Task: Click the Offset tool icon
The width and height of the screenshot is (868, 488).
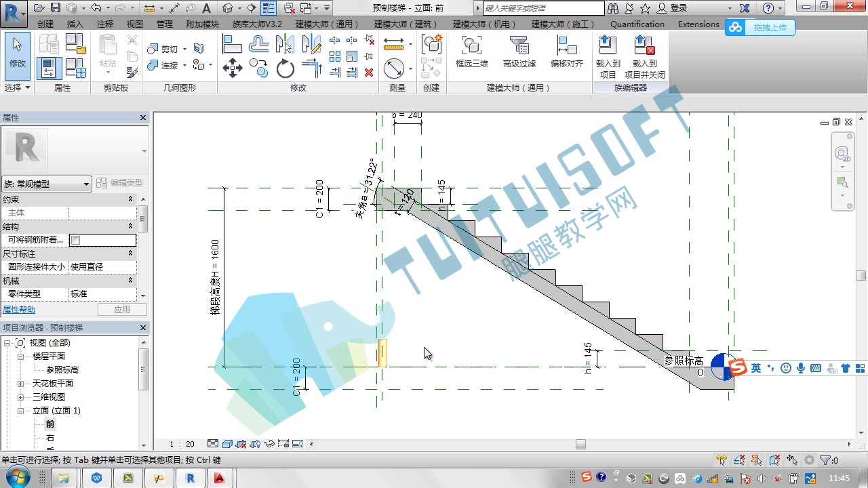Action: pos(258,44)
